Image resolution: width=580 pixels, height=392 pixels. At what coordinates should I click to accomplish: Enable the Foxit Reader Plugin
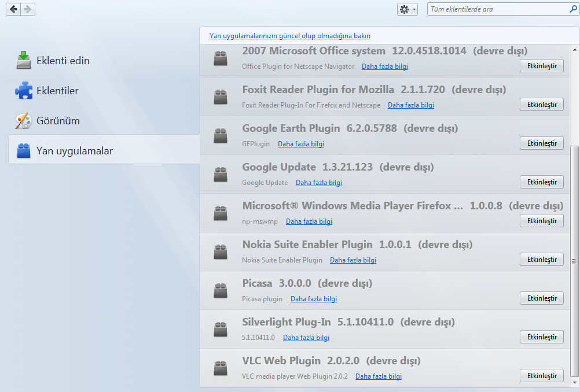click(542, 105)
